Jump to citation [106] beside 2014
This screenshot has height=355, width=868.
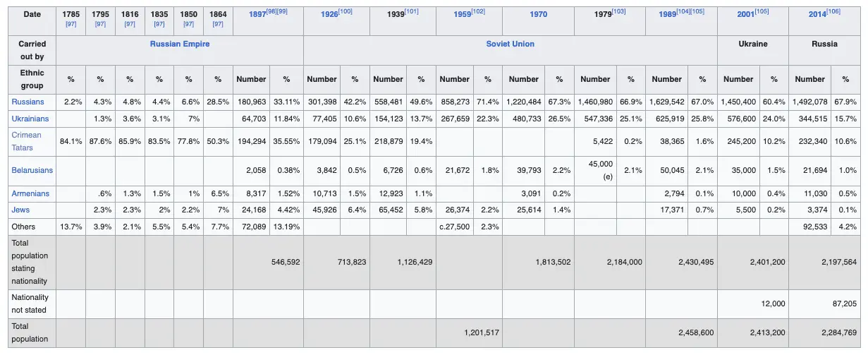pyautogui.click(x=833, y=11)
